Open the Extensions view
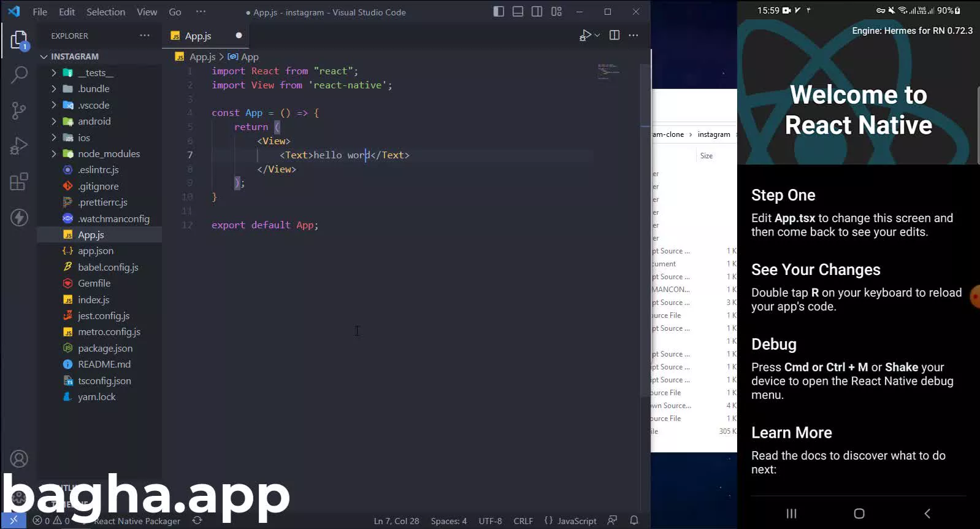 pyautogui.click(x=19, y=182)
